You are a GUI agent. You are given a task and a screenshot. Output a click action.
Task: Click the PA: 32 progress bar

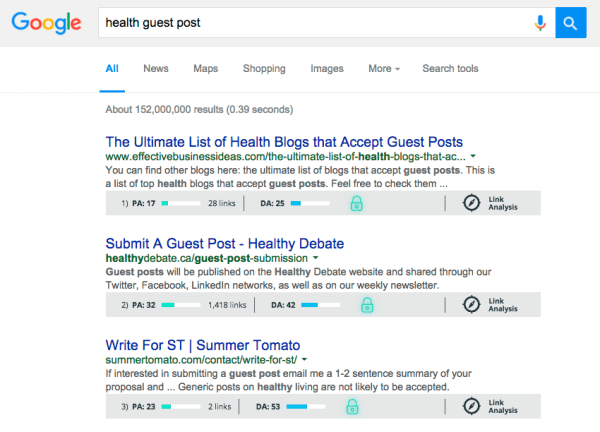point(181,305)
